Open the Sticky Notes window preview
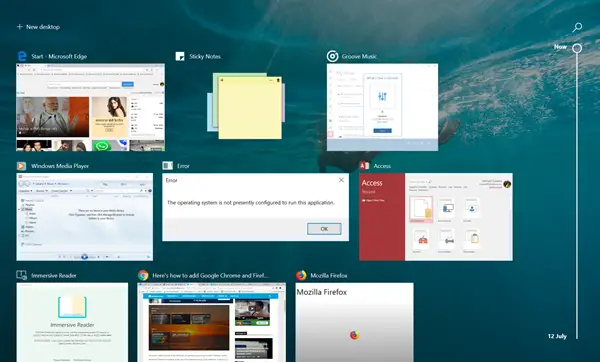The image size is (600, 362). tap(246, 106)
